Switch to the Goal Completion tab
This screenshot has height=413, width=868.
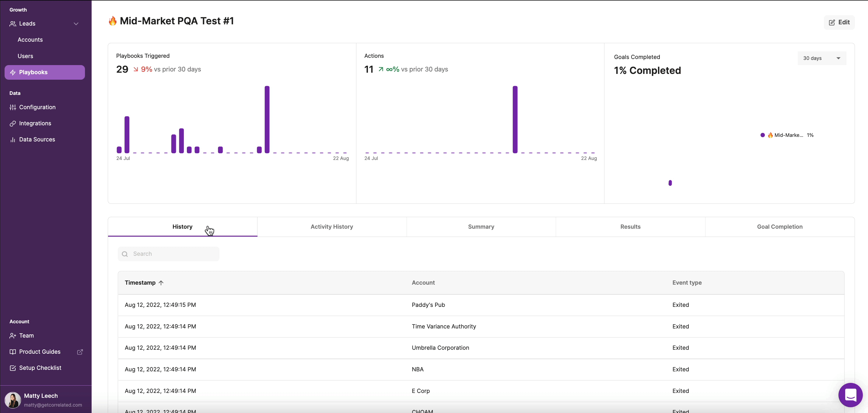[780, 227]
